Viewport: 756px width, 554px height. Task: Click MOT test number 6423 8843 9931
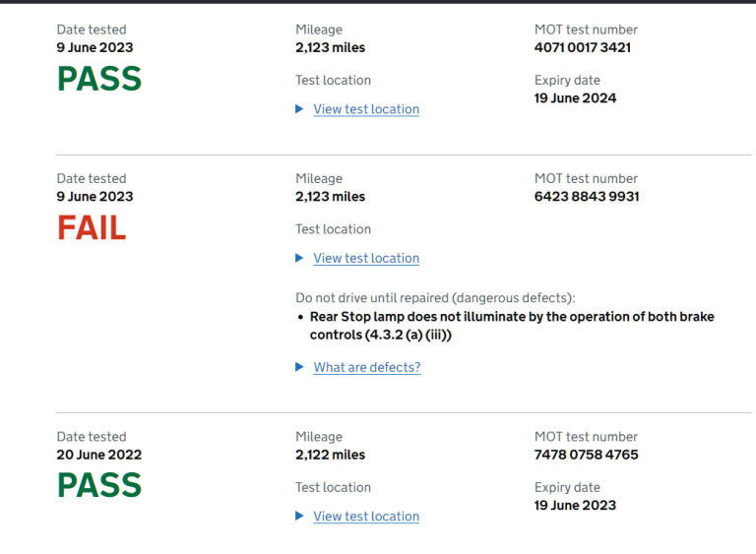tap(587, 196)
